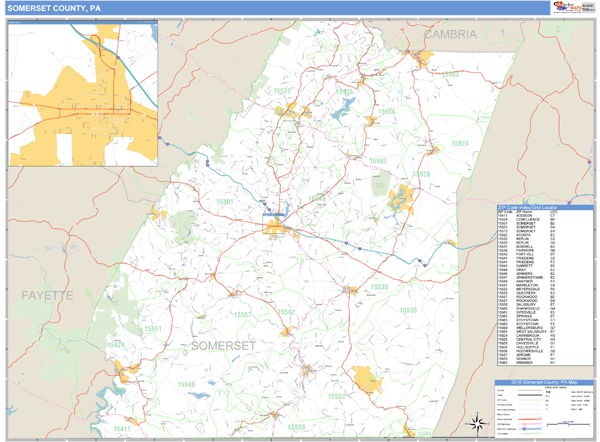
Task: Click ZIP code label 15563
Action: point(378,161)
